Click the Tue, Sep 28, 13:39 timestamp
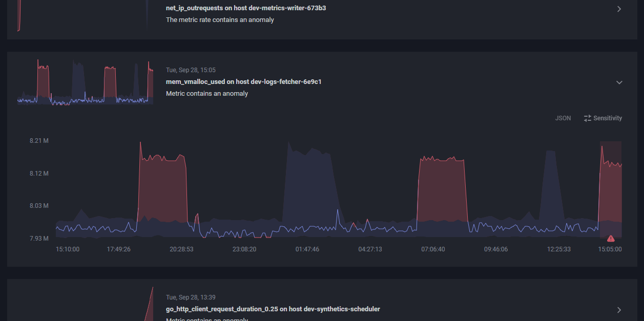 [191, 297]
